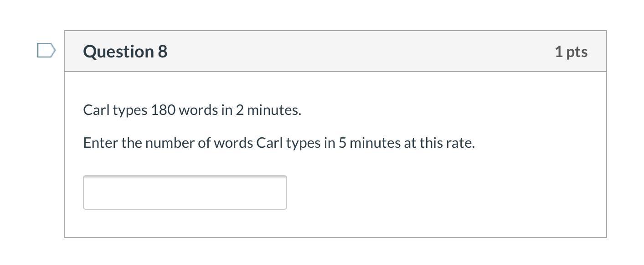Click the empty answer input box
Image resolution: width=644 pixels, height=265 pixels.
[185, 192]
